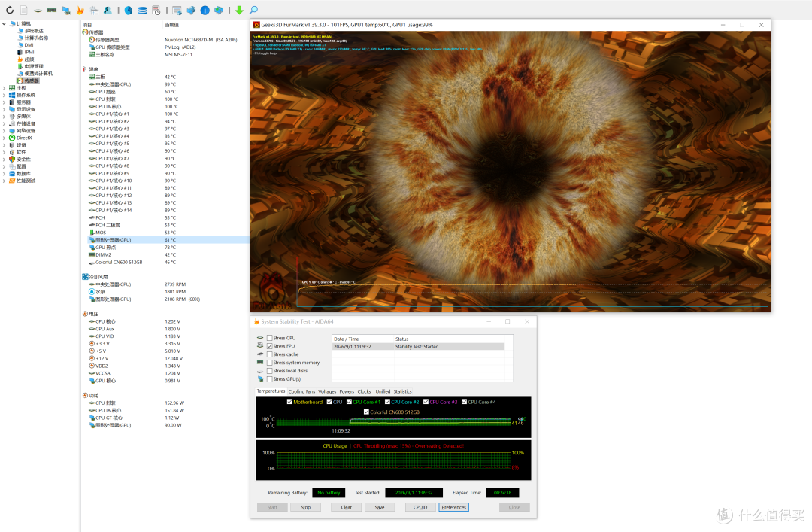Expand the 服务器 tree node
This screenshot has width=812, height=532.
click(5, 102)
